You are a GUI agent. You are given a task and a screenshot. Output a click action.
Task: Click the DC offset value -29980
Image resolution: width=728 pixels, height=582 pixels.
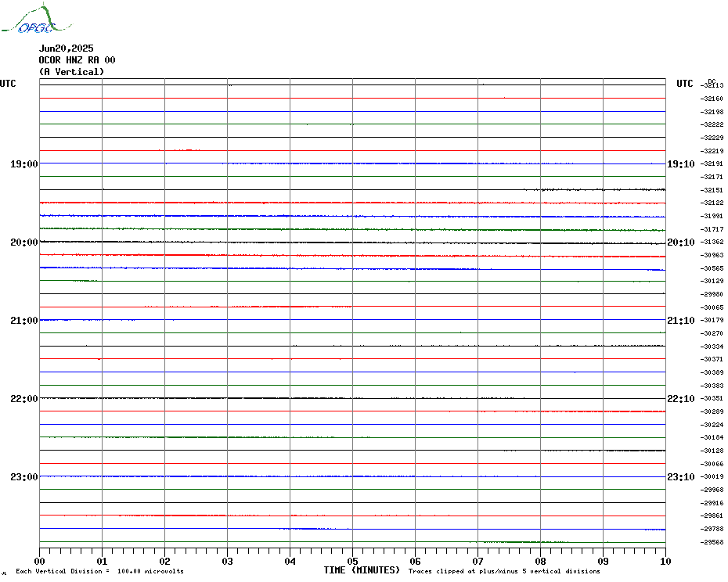tap(712, 294)
